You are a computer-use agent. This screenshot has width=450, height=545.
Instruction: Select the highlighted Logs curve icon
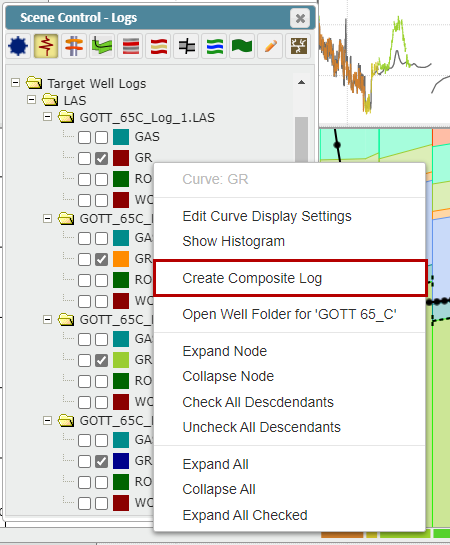46,46
